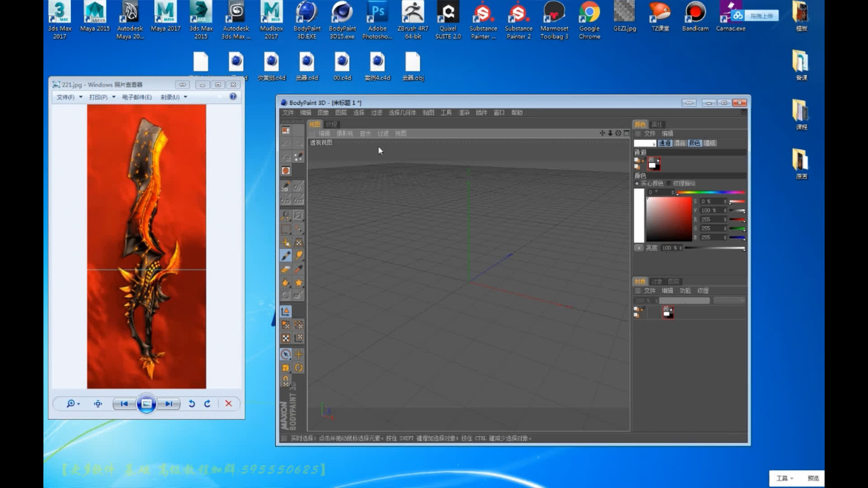Switch to the 对象 tab
868x488 pixels.
tap(656, 282)
